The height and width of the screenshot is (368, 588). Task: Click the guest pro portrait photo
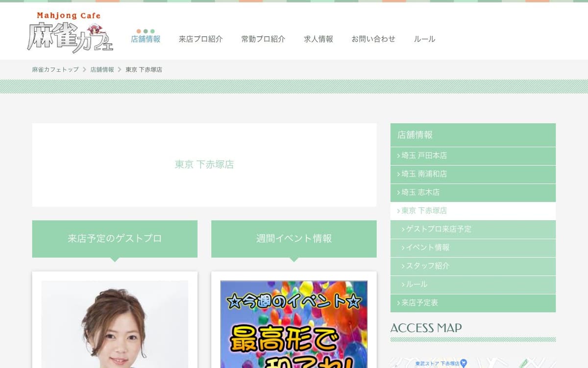click(x=115, y=324)
